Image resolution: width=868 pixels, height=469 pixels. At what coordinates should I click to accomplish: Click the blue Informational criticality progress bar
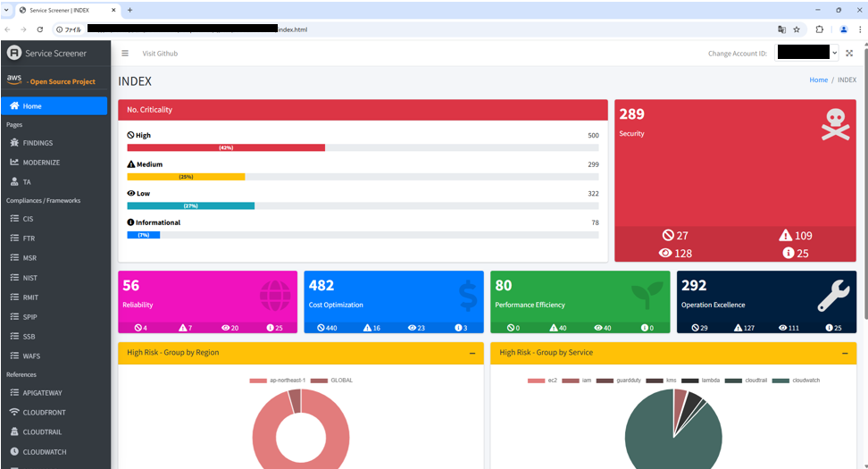pyautogui.click(x=144, y=235)
